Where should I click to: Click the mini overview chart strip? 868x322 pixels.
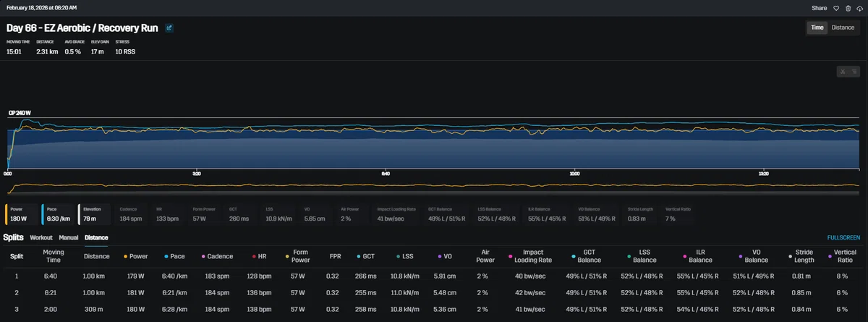pyautogui.click(x=434, y=187)
